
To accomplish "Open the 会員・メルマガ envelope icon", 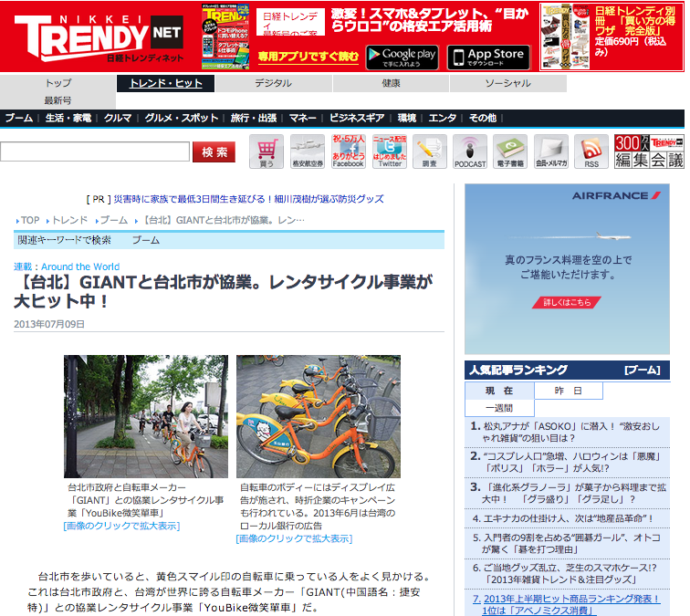I will pyautogui.click(x=551, y=151).
